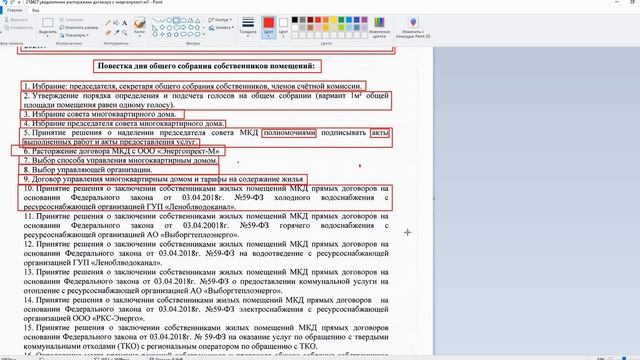This screenshot has width=640, height=360.
Task: Click Изменить размер resize command
Action: click(x=79, y=28)
